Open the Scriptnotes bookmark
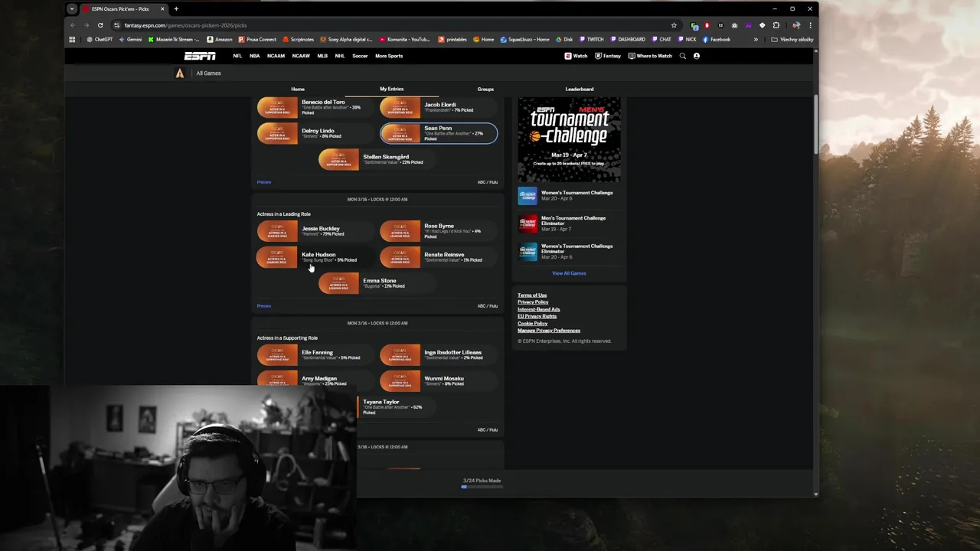Viewport: 980px width, 551px height. click(x=299, y=40)
